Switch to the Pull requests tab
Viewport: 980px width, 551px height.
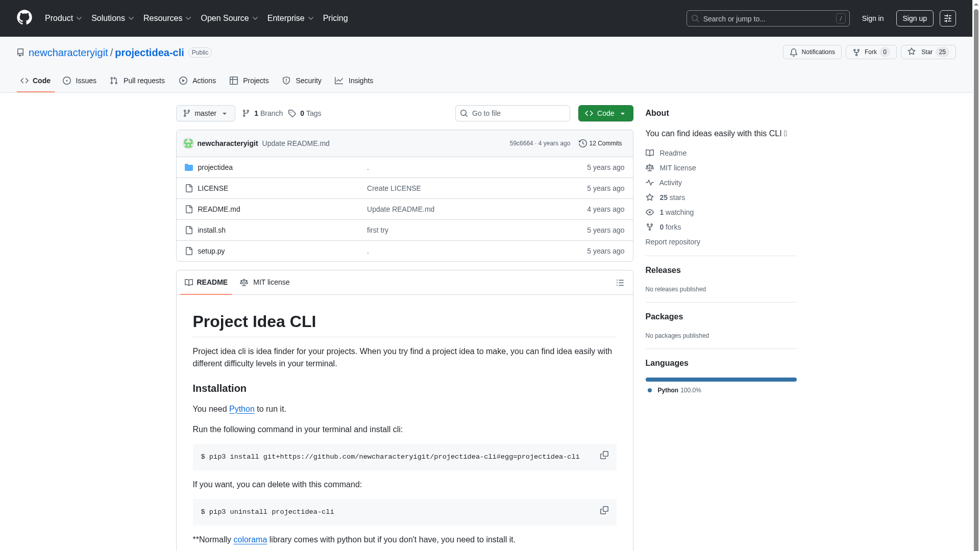137,81
